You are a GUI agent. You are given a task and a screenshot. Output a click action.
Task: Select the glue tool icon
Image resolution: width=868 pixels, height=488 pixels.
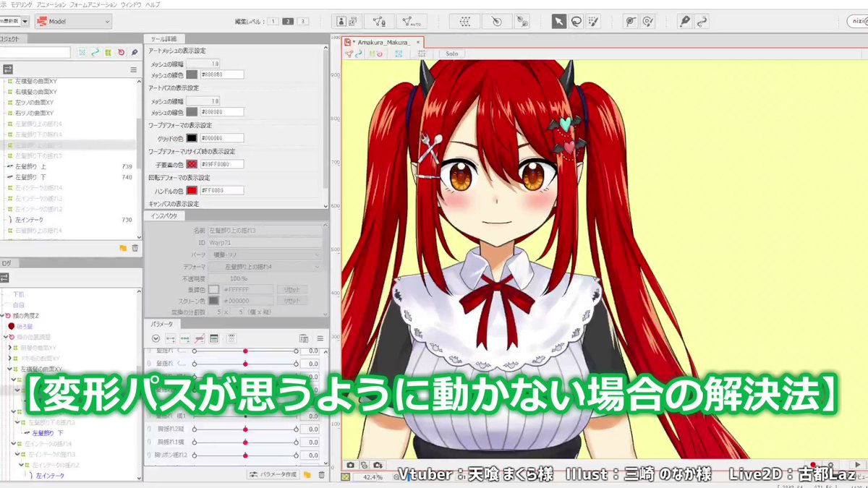click(x=631, y=22)
